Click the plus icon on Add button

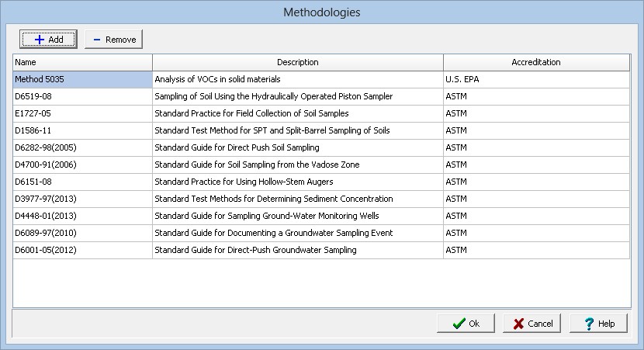(x=39, y=40)
